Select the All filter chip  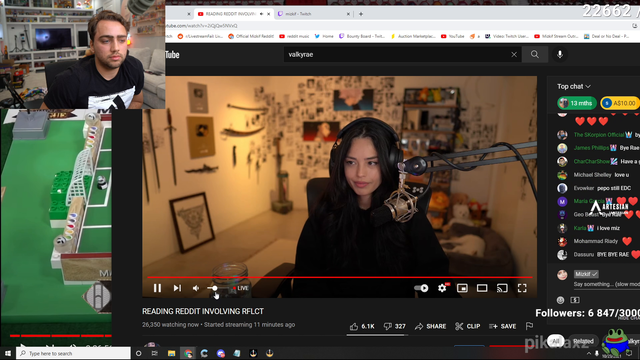click(x=556, y=341)
